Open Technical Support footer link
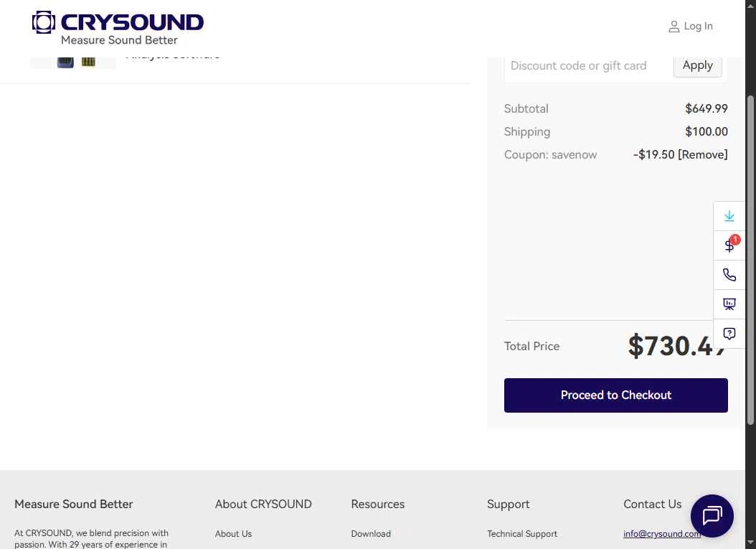Viewport: 756px width, 549px height. point(522,533)
